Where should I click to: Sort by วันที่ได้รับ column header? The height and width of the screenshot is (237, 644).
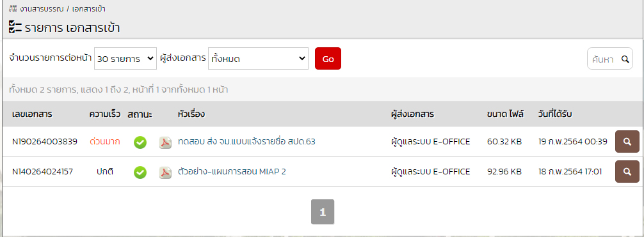pos(555,114)
